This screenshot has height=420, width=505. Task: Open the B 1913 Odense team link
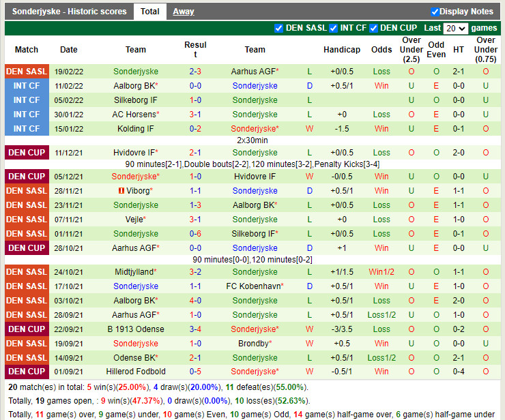point(136,329)
